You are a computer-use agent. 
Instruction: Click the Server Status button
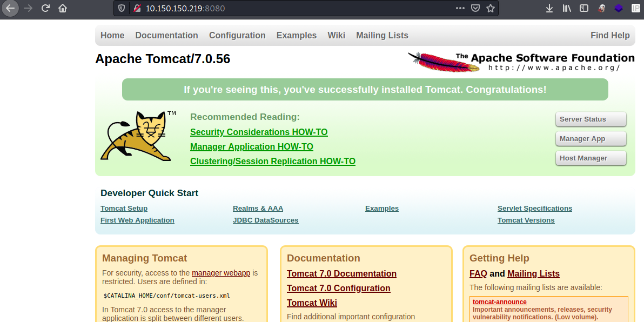[591, 119]
